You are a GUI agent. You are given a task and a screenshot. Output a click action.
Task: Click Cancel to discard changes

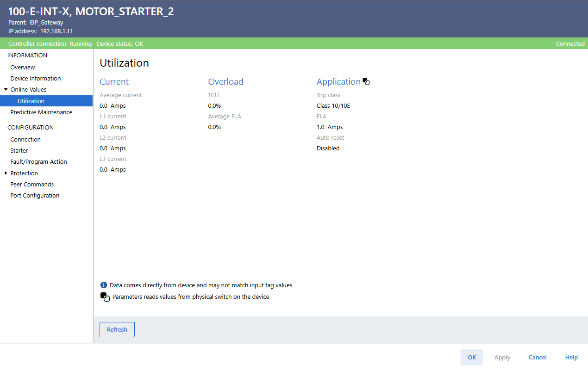pyautogui.click(x=538, y=357)
